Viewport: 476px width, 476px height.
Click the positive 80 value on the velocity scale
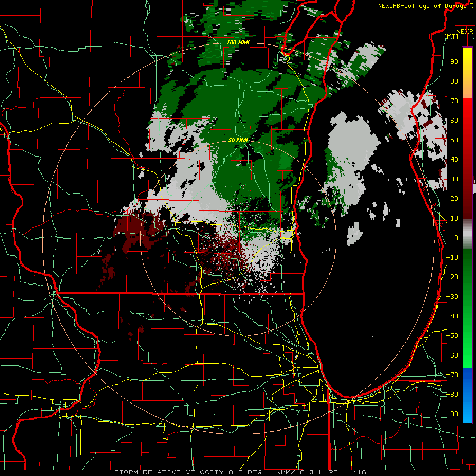click(454, 81)
